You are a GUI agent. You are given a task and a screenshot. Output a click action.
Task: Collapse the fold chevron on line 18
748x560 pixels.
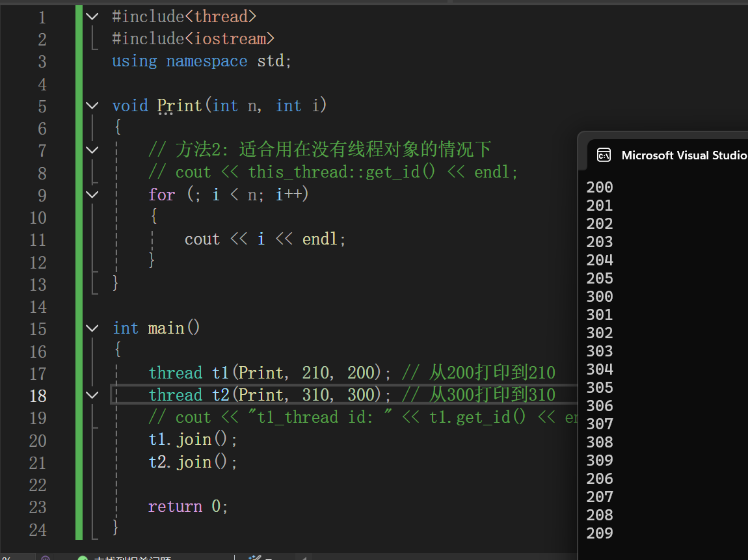coord(92,395)
